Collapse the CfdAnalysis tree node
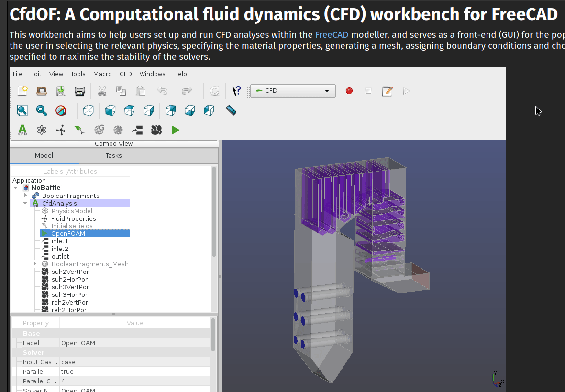Screen dimensions: 565x392 click(25, 203)
